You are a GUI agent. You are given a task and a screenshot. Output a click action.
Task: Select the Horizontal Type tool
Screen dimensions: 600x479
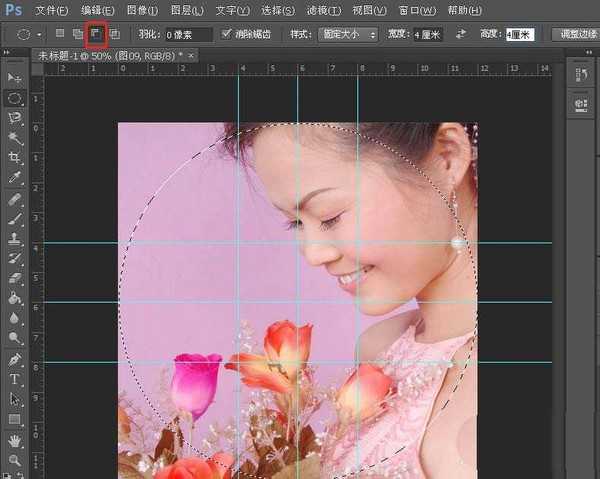[15, 380]
